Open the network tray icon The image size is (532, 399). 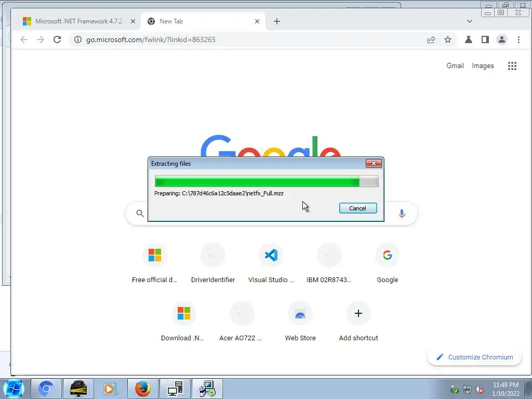point(467,390)
